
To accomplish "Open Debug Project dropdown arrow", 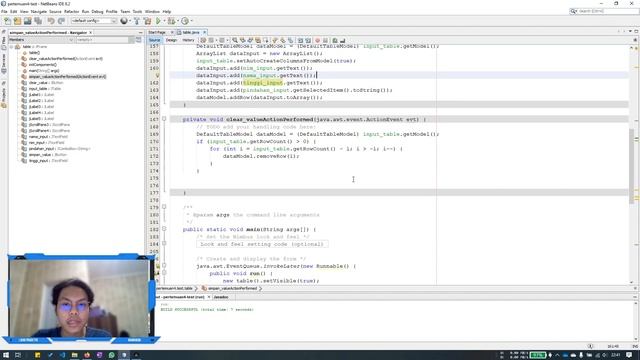I will click(178, 21).
